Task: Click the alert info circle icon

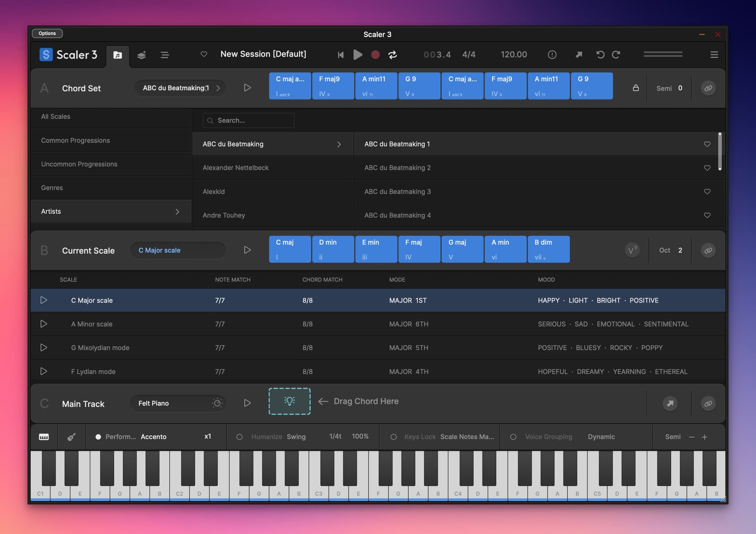Action: pyautogui.click(x=552, y=55)
